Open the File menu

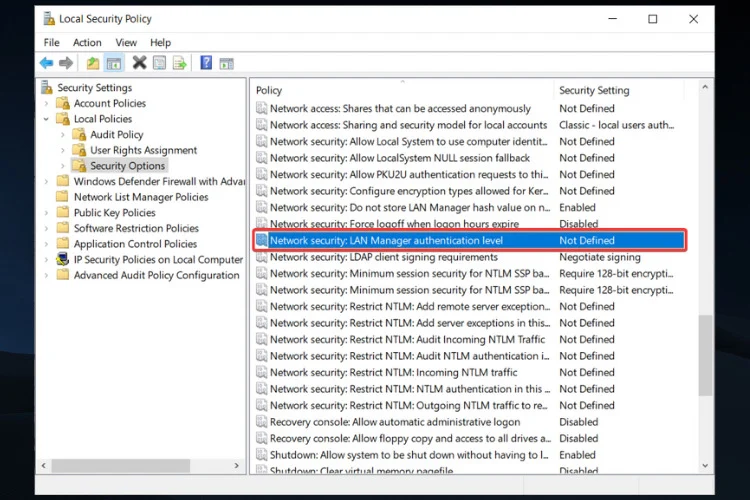(52, 43)
